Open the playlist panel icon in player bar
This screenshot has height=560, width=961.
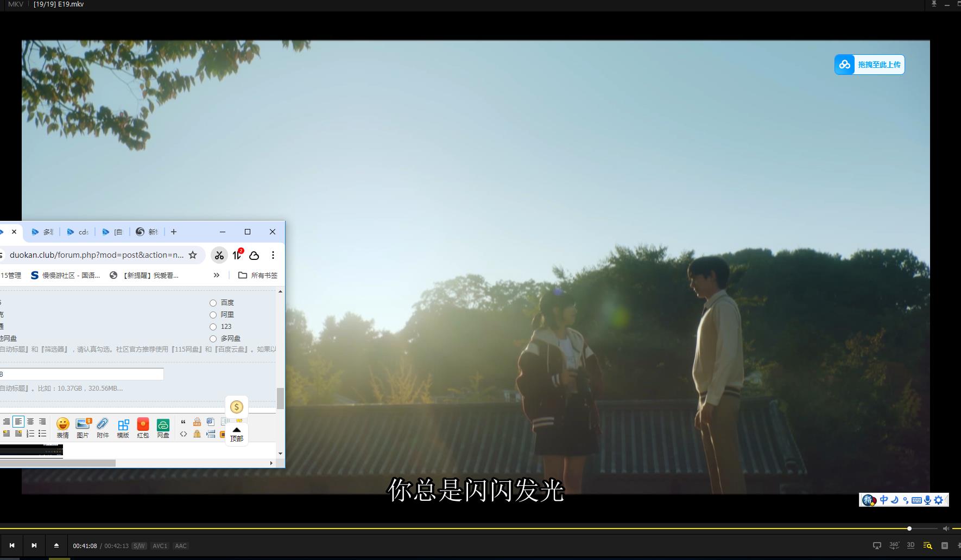click(943, 545)
